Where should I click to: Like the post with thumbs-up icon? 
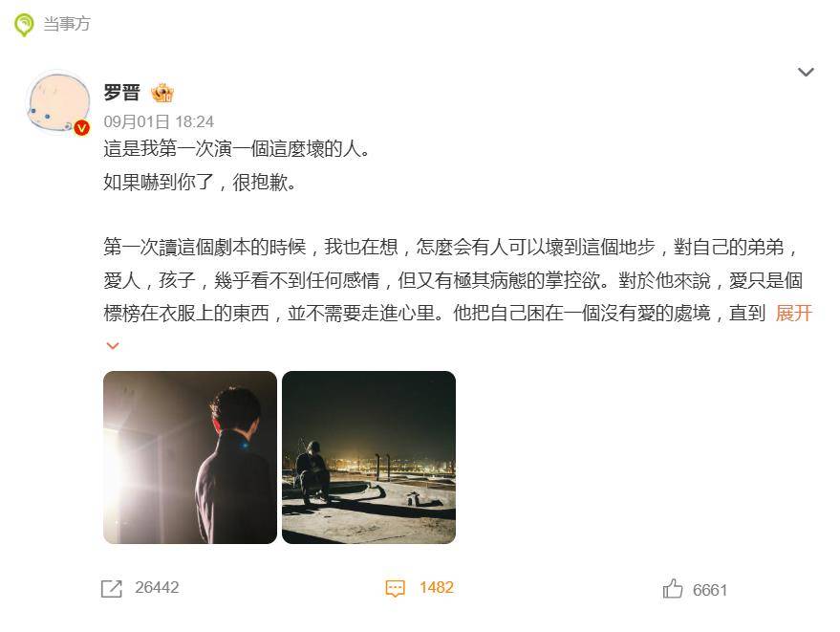click(673, 589)
